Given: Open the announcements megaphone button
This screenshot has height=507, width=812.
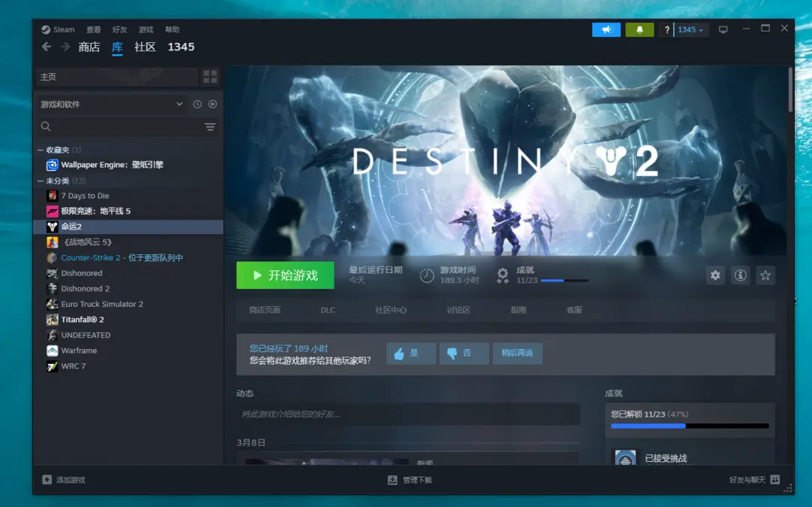Looking at the screenshot, I should [x=606, y=29].
